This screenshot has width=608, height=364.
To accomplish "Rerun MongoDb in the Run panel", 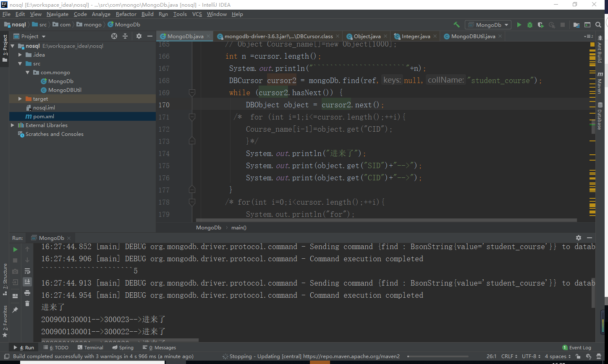I will [16, 250].
